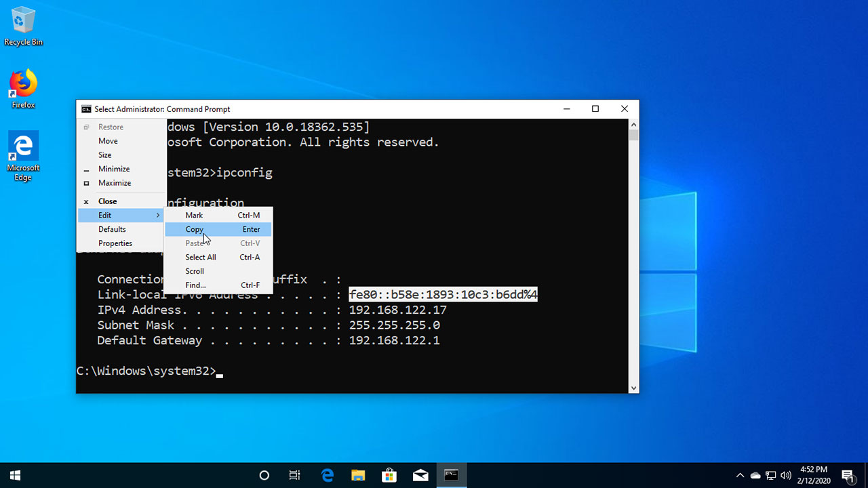Click the default gateway 192.168.122.1
Image resolution: width=868 pixels, height=488 pixels.
tap(394, 340)
